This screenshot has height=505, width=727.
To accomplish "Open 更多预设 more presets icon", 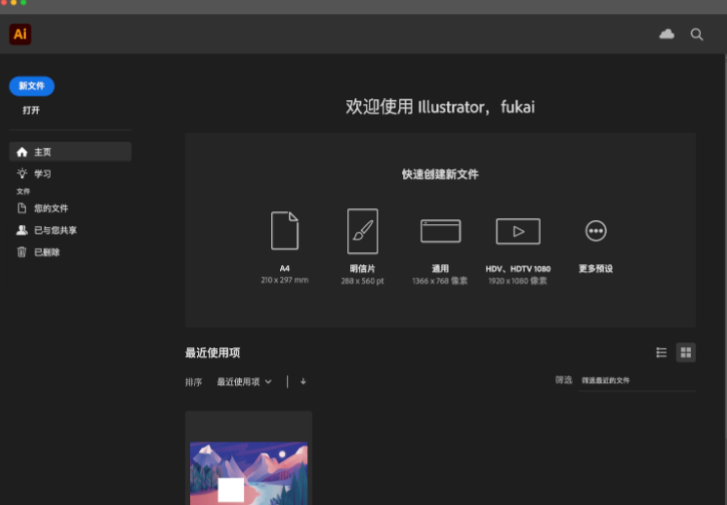I will (x=596, y=231).
